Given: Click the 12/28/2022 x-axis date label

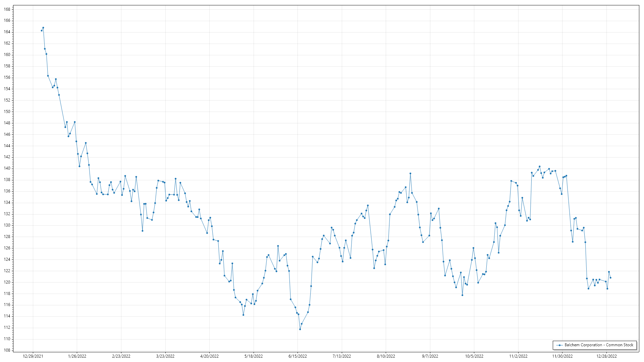Looking at the screenshot, I should coord(606,356).
